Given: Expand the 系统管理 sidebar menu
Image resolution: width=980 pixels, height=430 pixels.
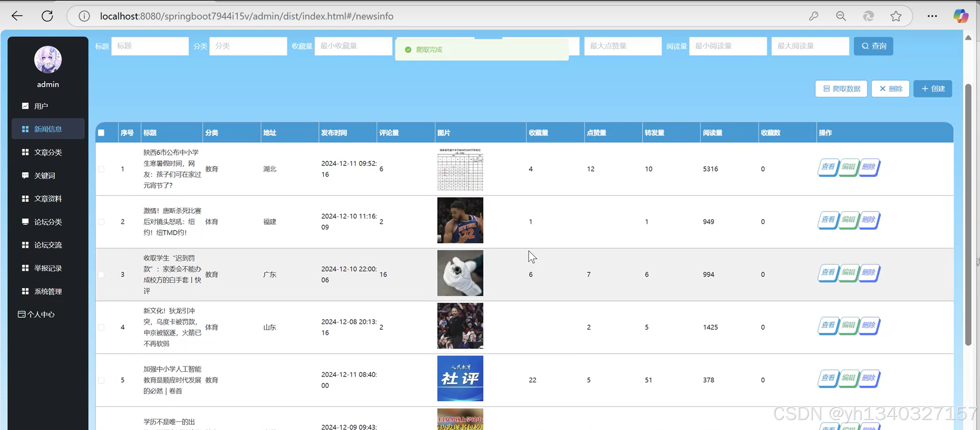Looking at the screenshot, I should click(48, 291).
